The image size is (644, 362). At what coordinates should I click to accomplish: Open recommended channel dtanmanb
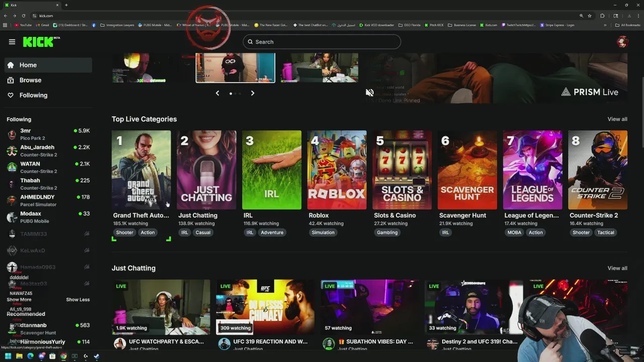(48, 328)
